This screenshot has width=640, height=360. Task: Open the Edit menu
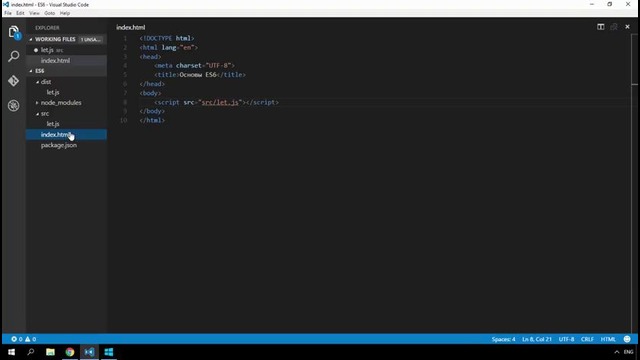[20, 13]
